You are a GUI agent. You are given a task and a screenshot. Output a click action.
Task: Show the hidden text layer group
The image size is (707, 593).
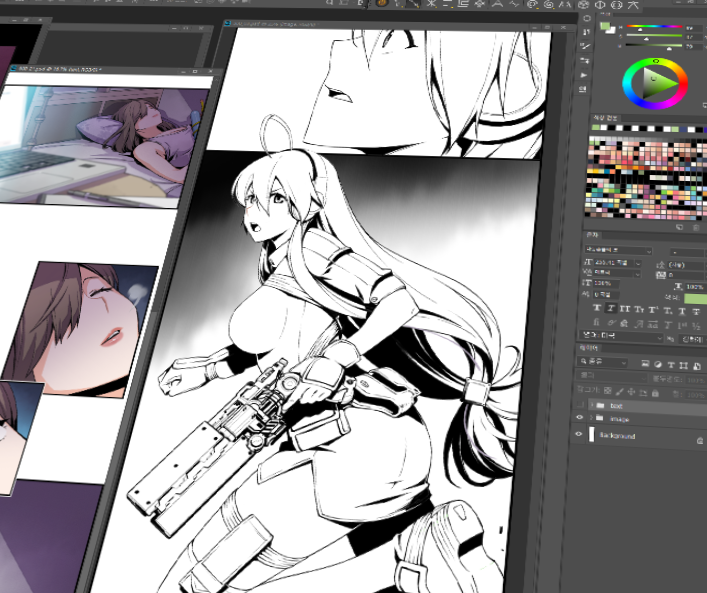(x=579, y=404)
